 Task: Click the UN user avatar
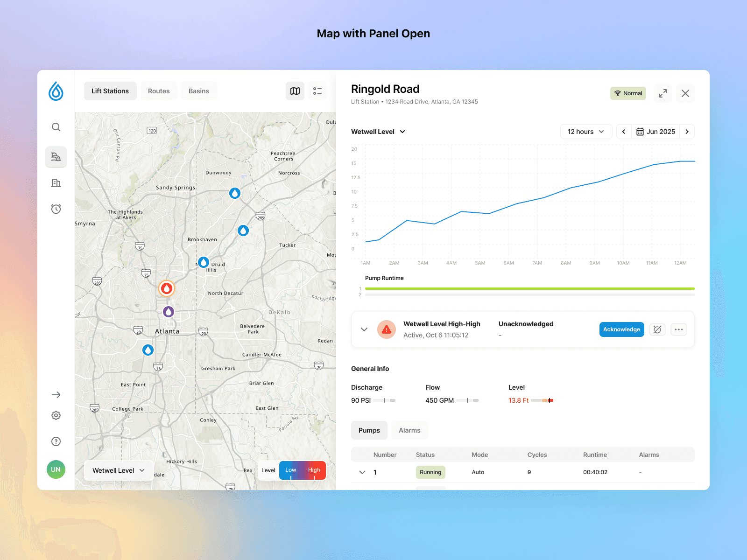coord(56,469)
